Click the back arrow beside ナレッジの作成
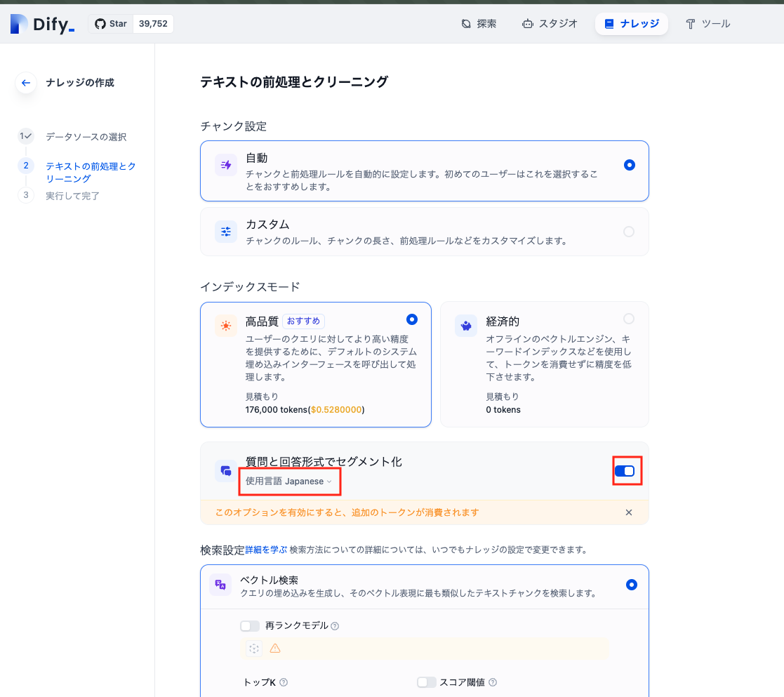 point(25,82)
